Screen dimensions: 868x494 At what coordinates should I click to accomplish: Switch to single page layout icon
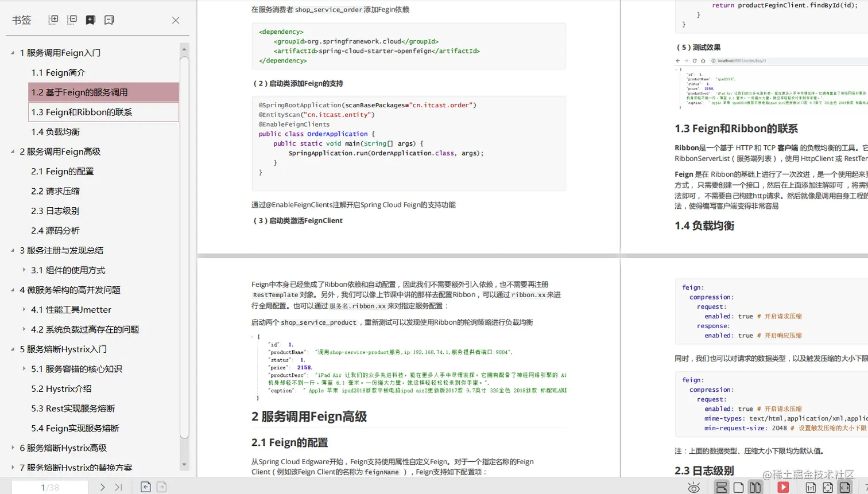tap(739, 487)
